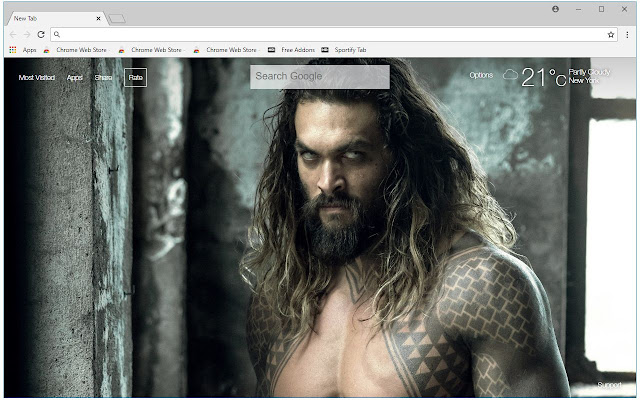This screenshot has height=400, width=640.
Task: Click the magnifier icon in address bar
Action: point(57,35)
